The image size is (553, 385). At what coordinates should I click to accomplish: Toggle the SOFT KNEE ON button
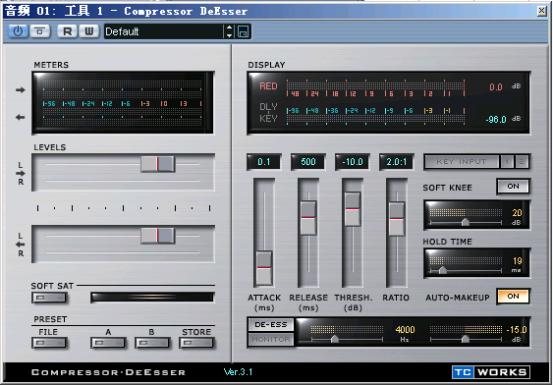click(x=513, y=187)
